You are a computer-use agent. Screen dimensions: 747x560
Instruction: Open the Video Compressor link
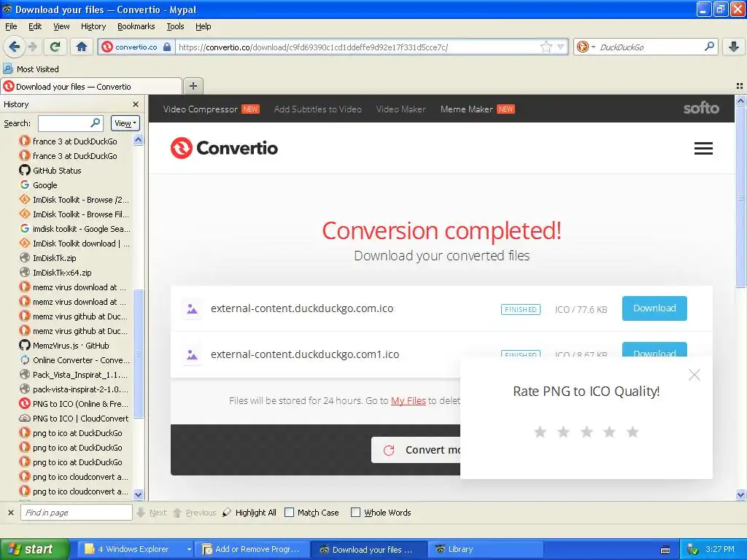[x=200, y=109]
